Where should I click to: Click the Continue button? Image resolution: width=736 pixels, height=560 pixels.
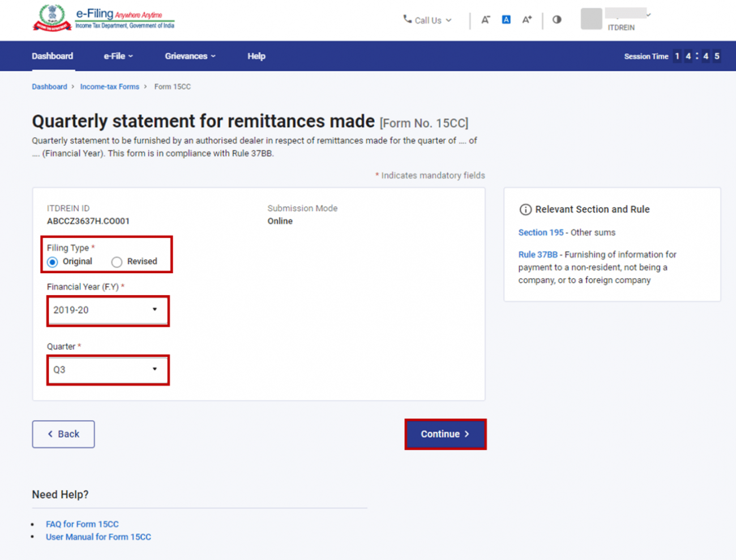[445, 434]
